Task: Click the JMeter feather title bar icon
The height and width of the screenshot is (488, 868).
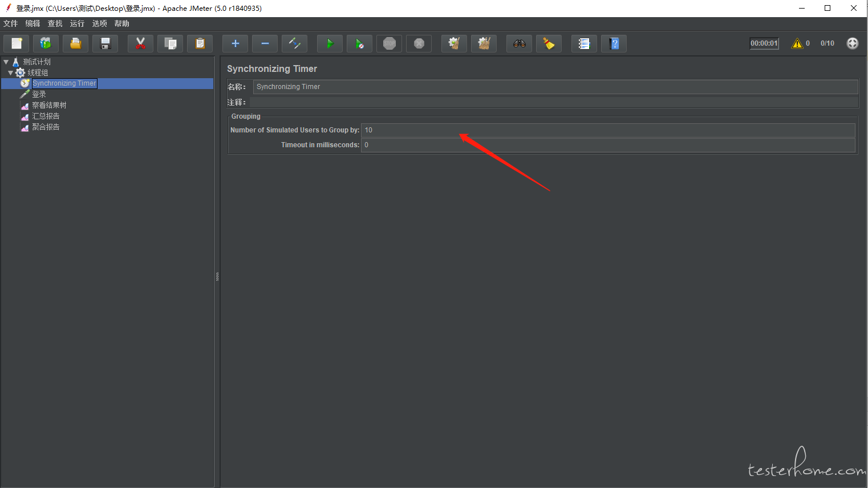Action: (9, 8)
